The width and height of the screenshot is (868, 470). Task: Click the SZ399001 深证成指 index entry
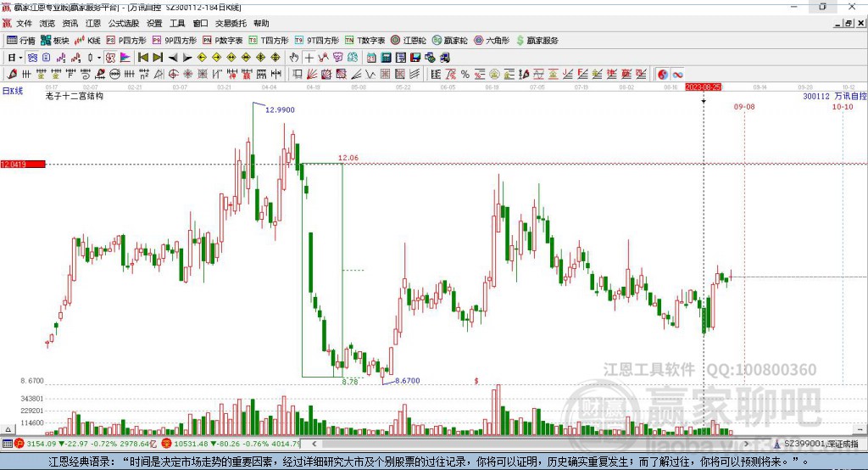[821, 444]
